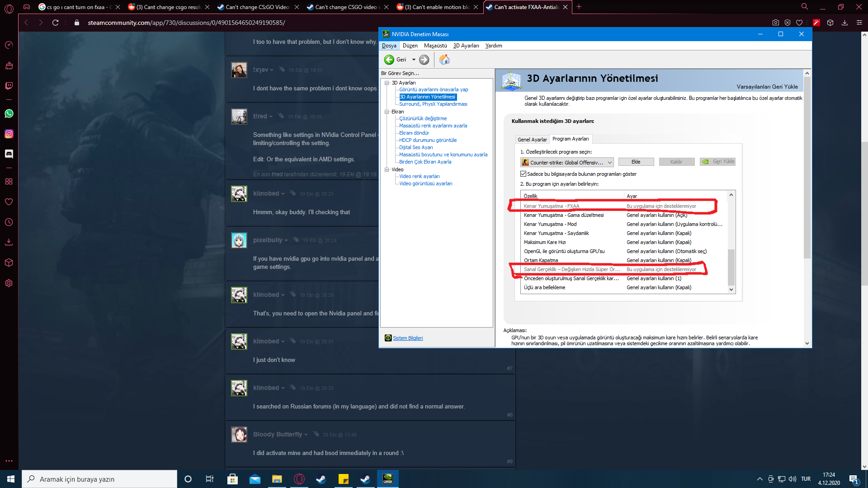868x488 pixels.
Task: Open Instagram in the Opera sidebar
Action: tap(9, 134)
